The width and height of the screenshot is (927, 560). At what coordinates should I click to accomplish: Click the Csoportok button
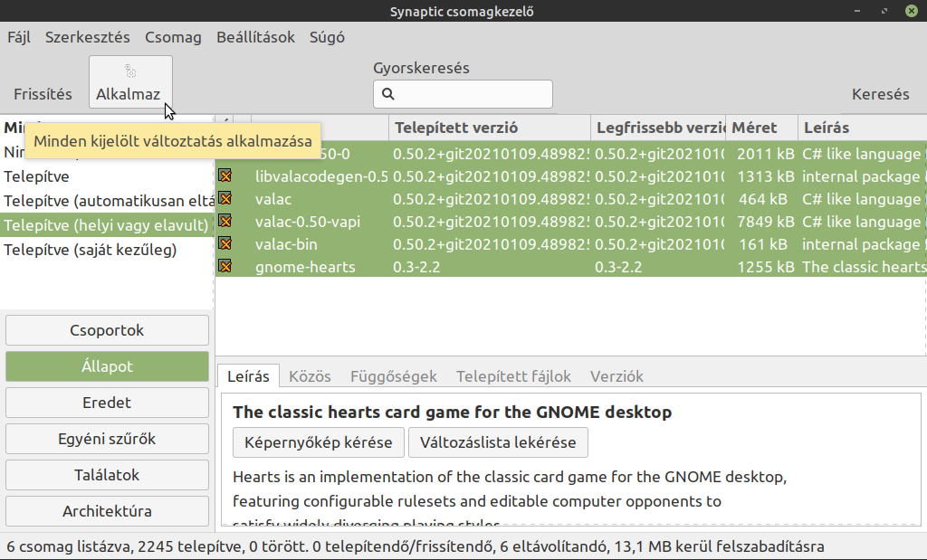click(x=107, y=330)
